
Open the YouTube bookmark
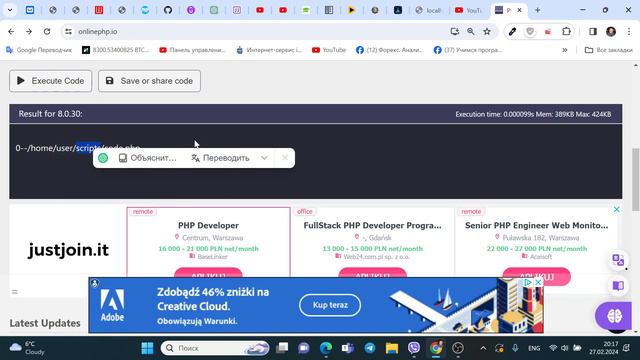coord(329,50)
